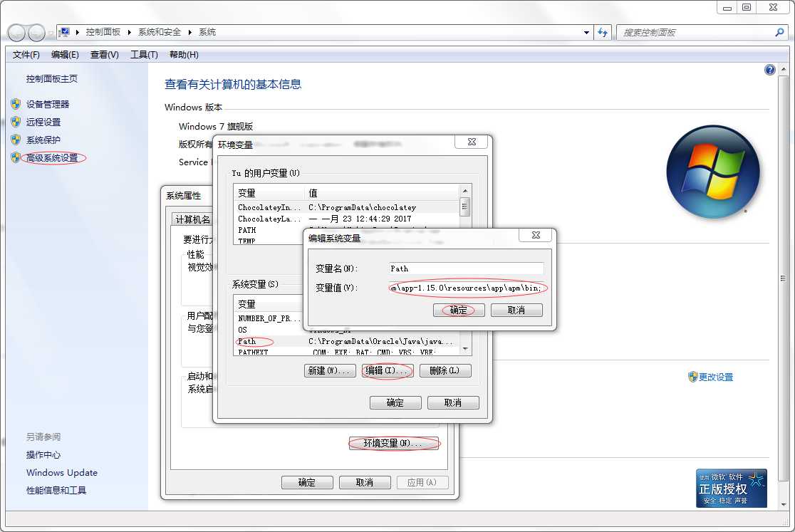Open Windows Update link
Viewport: 795px width, 532px height.
[62, 472]
